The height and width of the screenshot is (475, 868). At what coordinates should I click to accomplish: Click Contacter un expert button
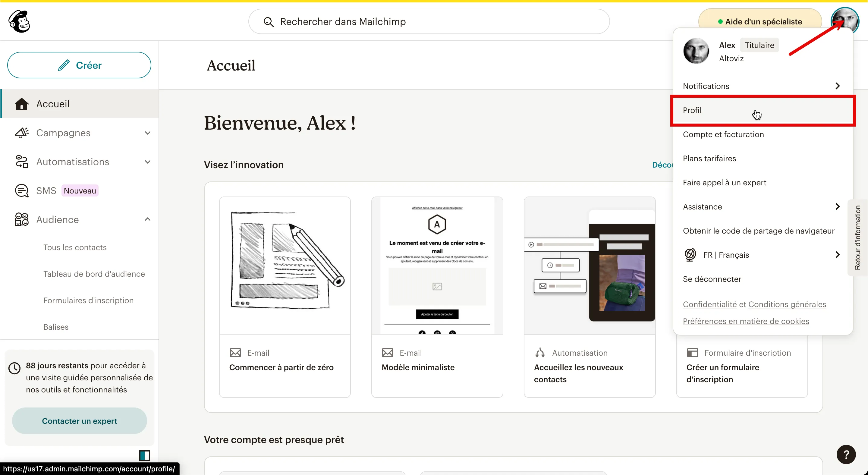click(x=80, y=421)
